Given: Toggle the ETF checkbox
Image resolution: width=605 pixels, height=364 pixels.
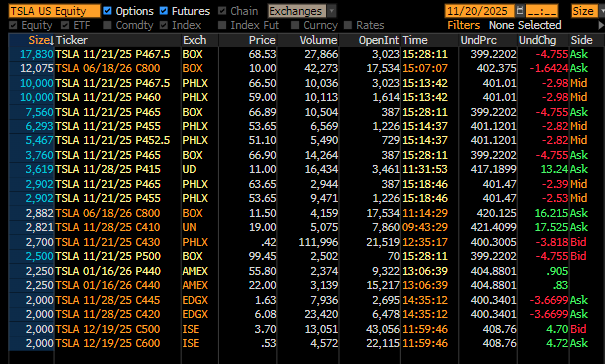Looking at the screenshot, I should click(x=65, y=25).
